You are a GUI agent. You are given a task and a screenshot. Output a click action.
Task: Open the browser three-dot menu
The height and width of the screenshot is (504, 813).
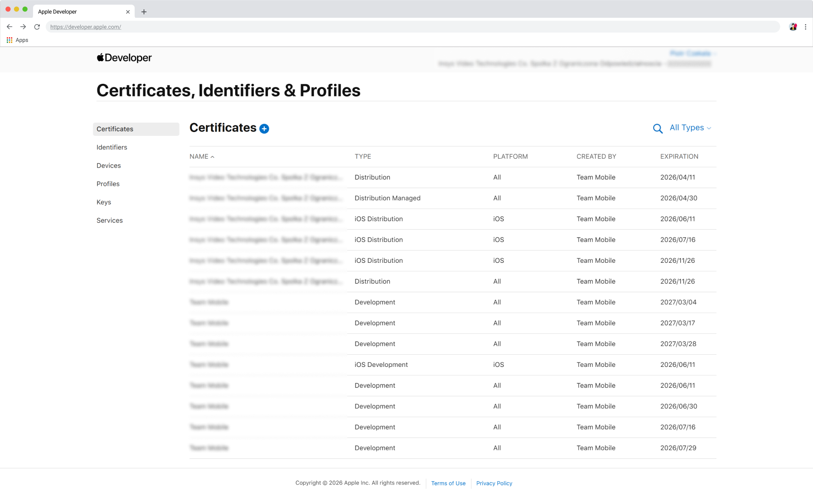click(805, 27)
